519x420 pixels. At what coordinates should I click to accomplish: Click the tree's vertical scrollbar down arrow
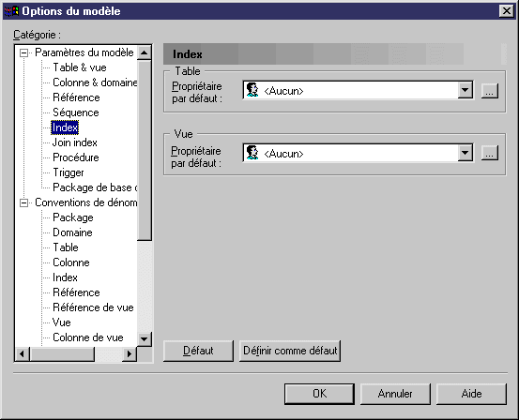pyautogui.click(x=145, y=339)
